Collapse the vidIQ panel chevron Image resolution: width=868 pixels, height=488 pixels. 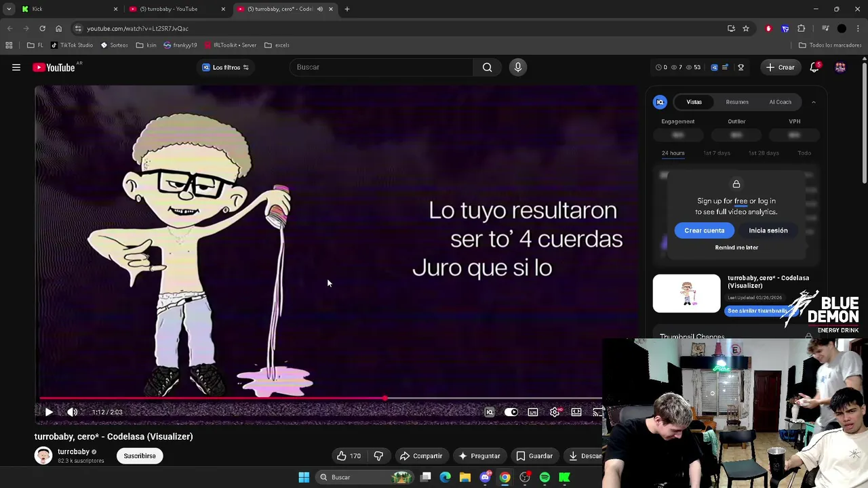pos(814,102)
